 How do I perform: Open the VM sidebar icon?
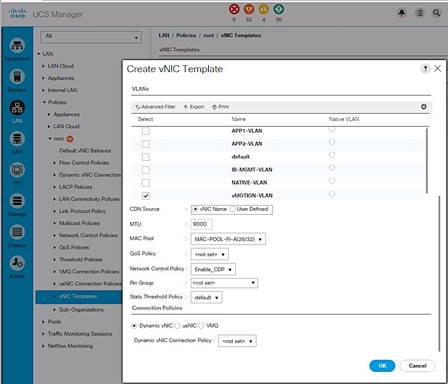pos(17,170)
